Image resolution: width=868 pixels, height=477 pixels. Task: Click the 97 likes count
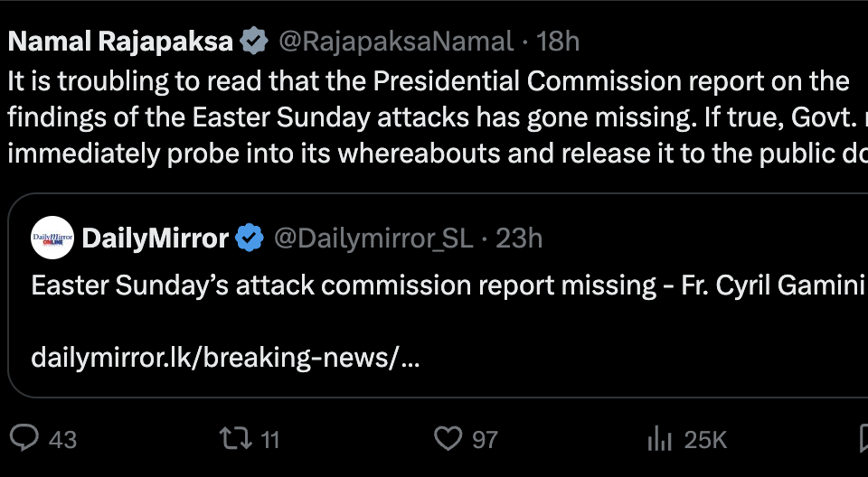point(485,440)
